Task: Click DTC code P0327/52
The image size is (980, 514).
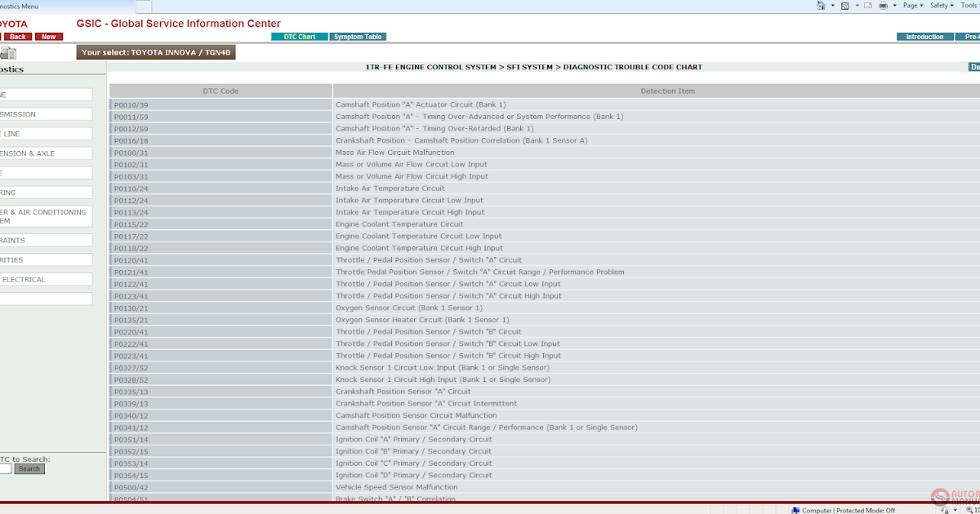Action: [131, 368]
